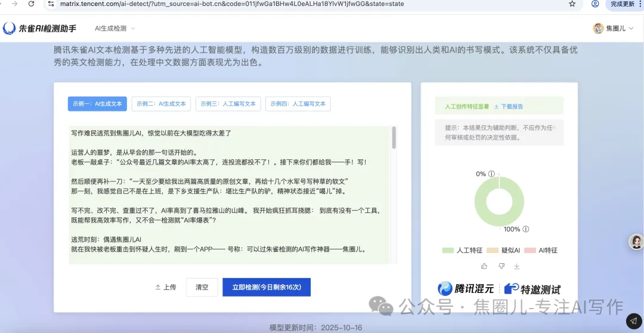Select 示例二:AI生成文本 example tab
Screen dimensions: 644x333
point(161,104)
